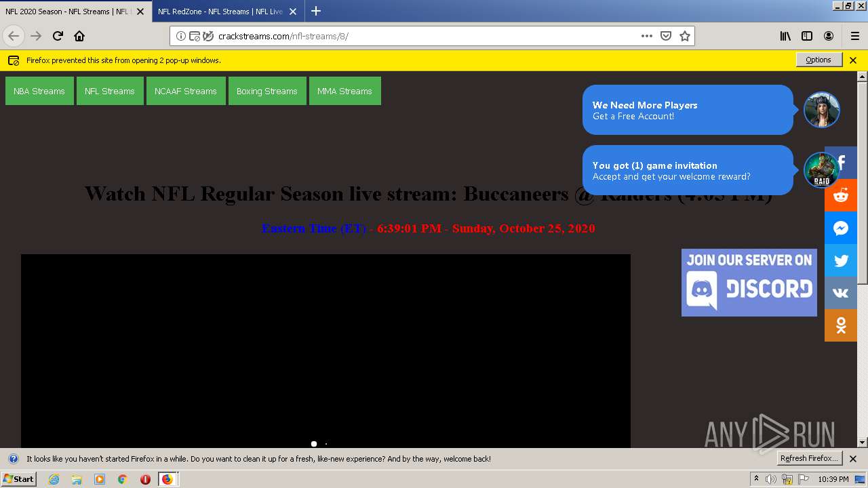This screenshot has height=488, width=868.
Task: Open Action Center flag icon in tray
Action: tap(804, 479)
